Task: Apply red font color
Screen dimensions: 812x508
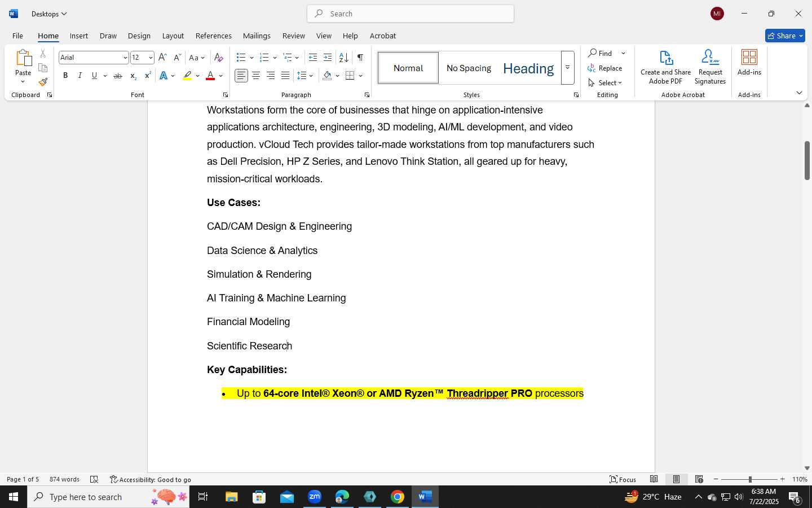Action: pos(210,76)
